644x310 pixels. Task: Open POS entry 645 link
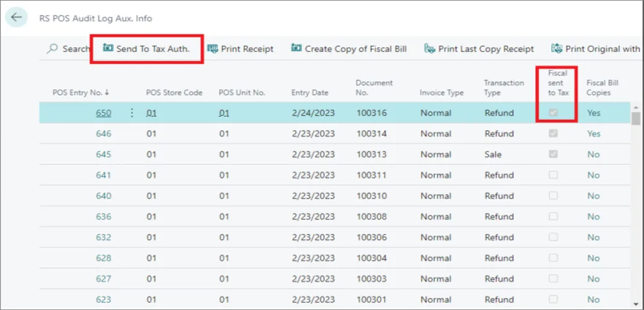104,154
